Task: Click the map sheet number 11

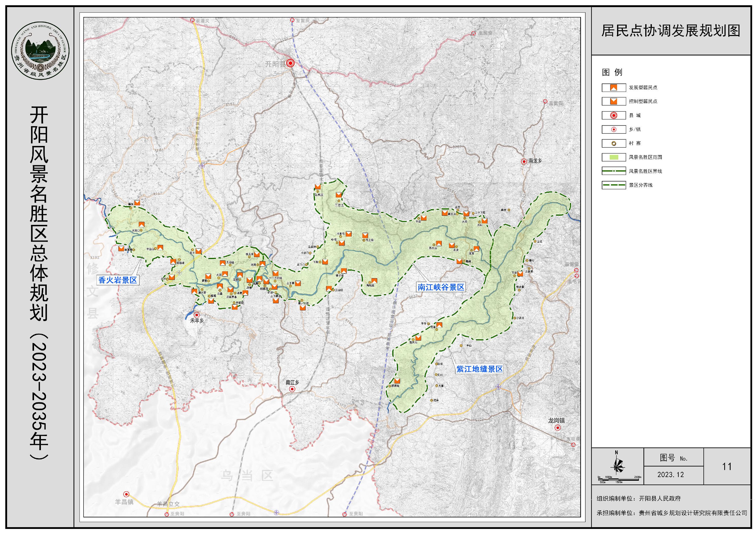Action: coord(727,466)
